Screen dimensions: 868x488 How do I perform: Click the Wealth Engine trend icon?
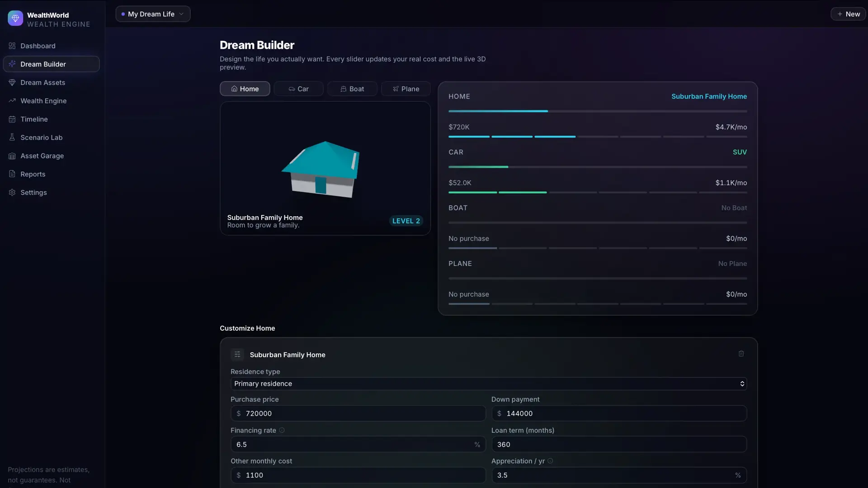coord(12,100)
